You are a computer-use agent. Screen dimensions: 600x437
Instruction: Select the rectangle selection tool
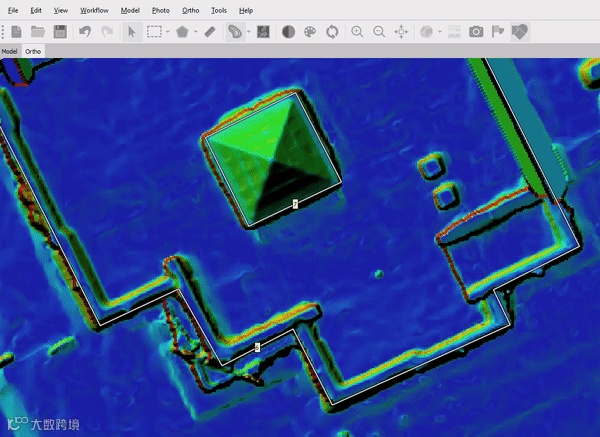click(x=154, y=32)
